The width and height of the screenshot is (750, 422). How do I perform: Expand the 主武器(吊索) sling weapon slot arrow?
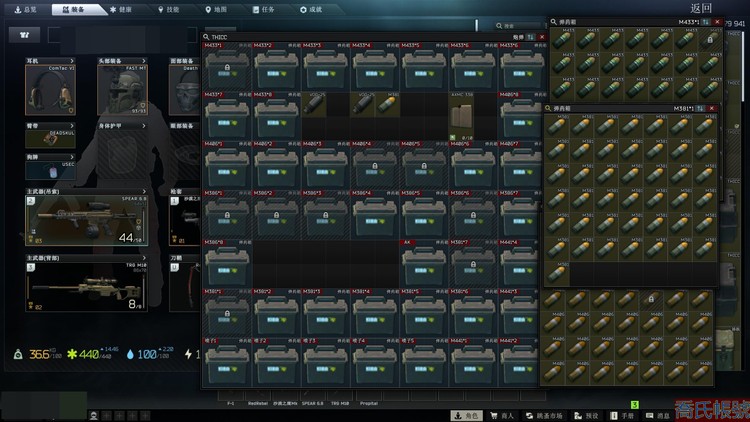click(x=143, y=191)
